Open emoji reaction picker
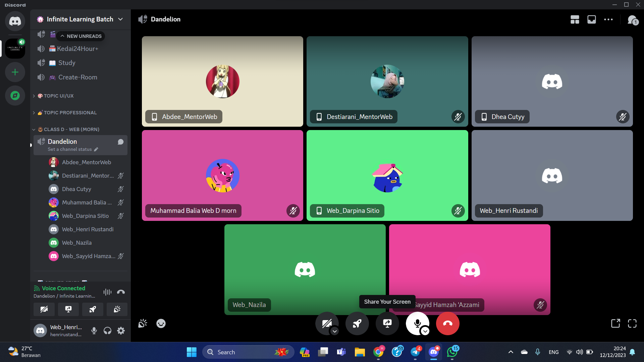Viewport: 644px width, 362px height. [x=161, y=323]
